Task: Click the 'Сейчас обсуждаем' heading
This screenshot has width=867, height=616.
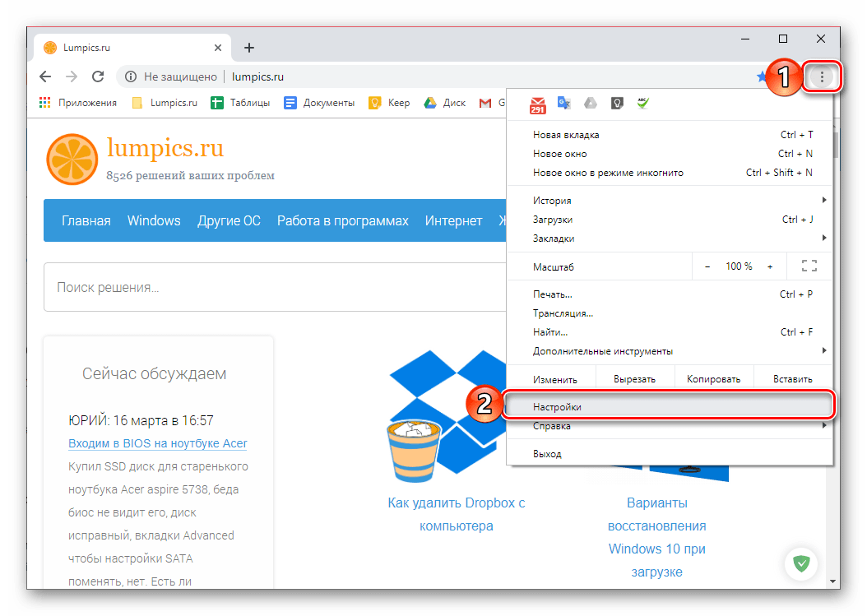Action: tap(155, 374)
